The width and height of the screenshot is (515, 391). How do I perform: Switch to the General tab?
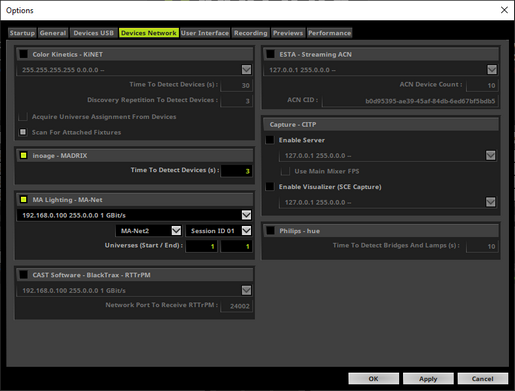click(53, 33)
